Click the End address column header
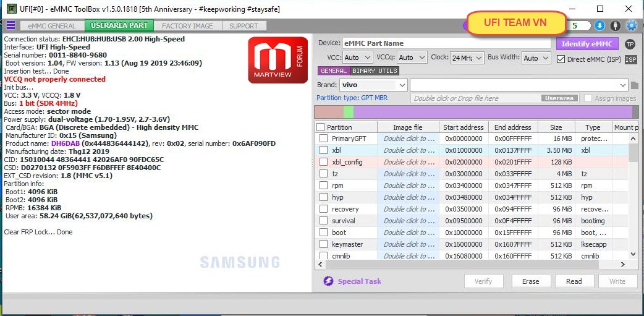The height and width of the screenshot is (316, 644). tap(514, 127)
